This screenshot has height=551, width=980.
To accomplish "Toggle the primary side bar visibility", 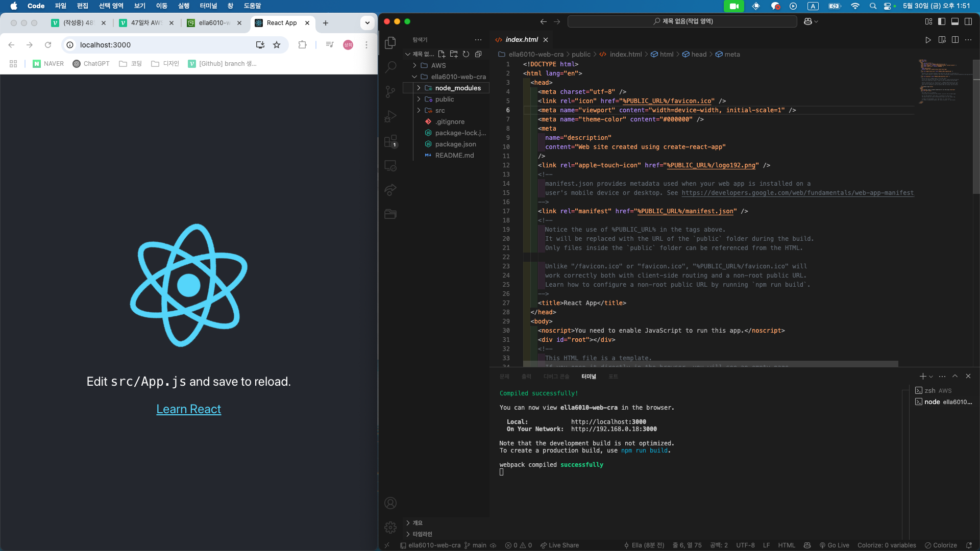I will point(942,21).
